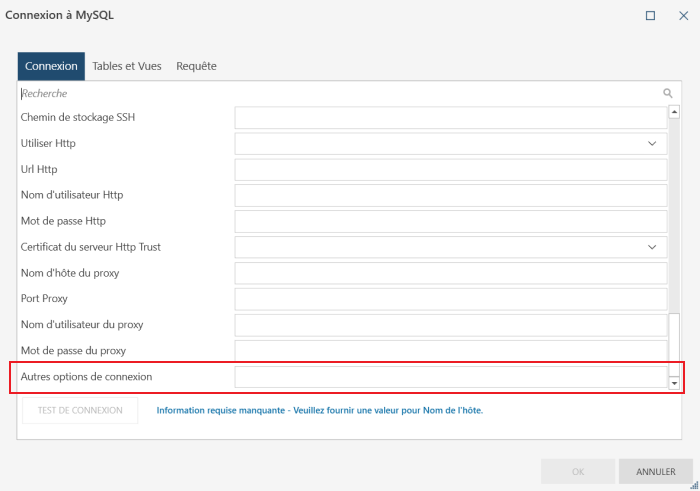
Task: Click the Chemin de stockage SSH field
Action: point(451,118)
